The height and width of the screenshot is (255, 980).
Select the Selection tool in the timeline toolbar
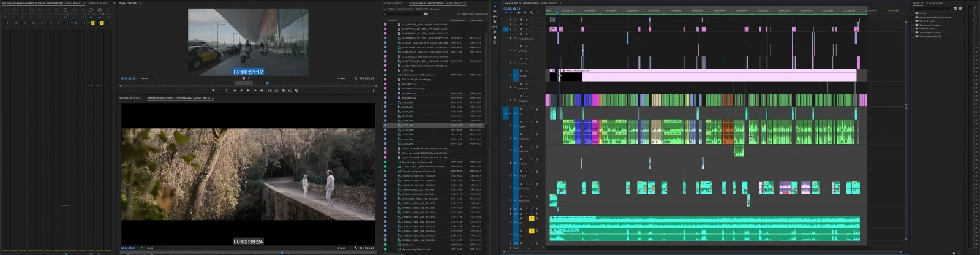point(495,7)
